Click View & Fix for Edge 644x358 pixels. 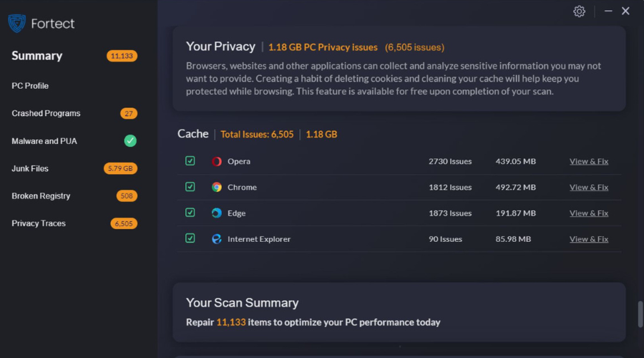point(589,213)
